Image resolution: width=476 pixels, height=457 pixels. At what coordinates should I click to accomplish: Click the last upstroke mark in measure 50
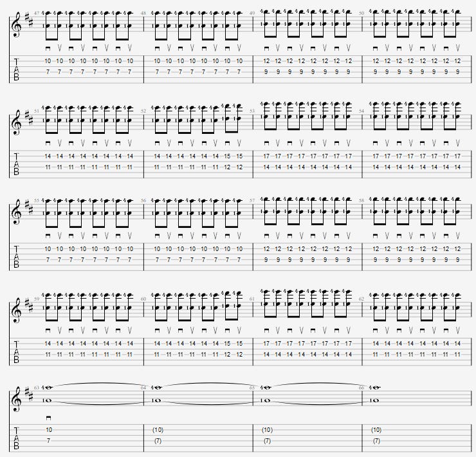(x=457, y=48)
